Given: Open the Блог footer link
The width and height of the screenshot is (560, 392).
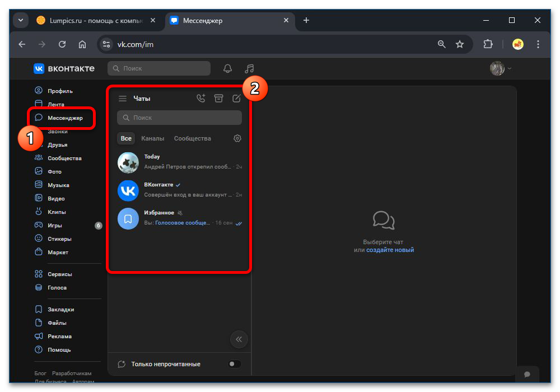Looking at the screenshot, I should (x=40, y=373).
